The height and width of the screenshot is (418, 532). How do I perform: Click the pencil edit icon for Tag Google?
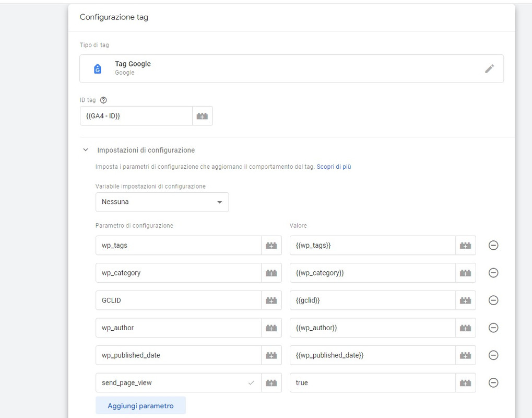pos(489,69)
